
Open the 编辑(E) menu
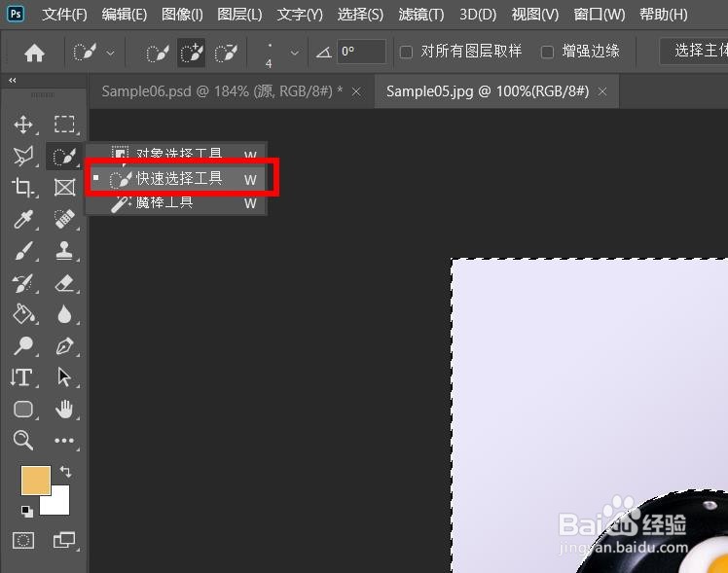coord(124,15)
